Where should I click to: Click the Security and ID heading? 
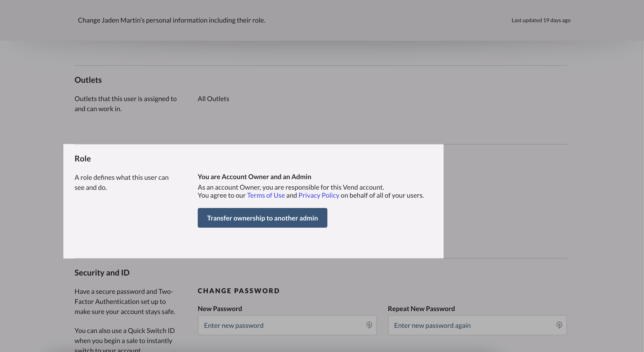(x=102, y=273)
